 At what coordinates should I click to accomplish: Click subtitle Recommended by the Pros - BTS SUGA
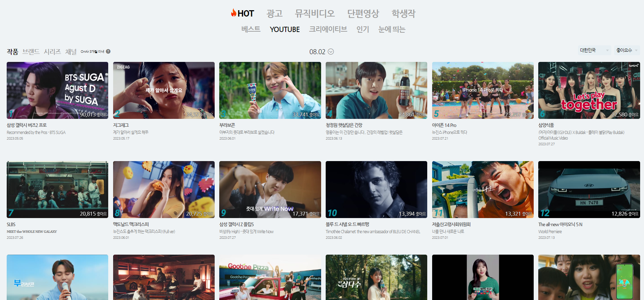point(36,133)
